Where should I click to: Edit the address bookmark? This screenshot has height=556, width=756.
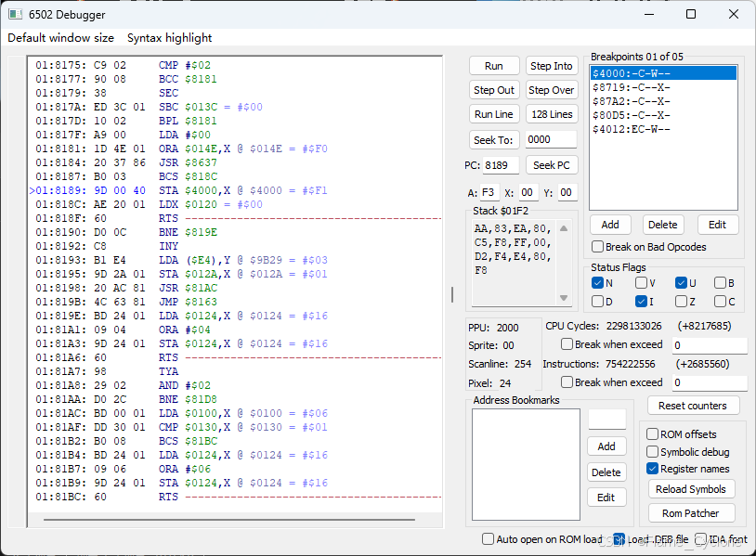606,498
